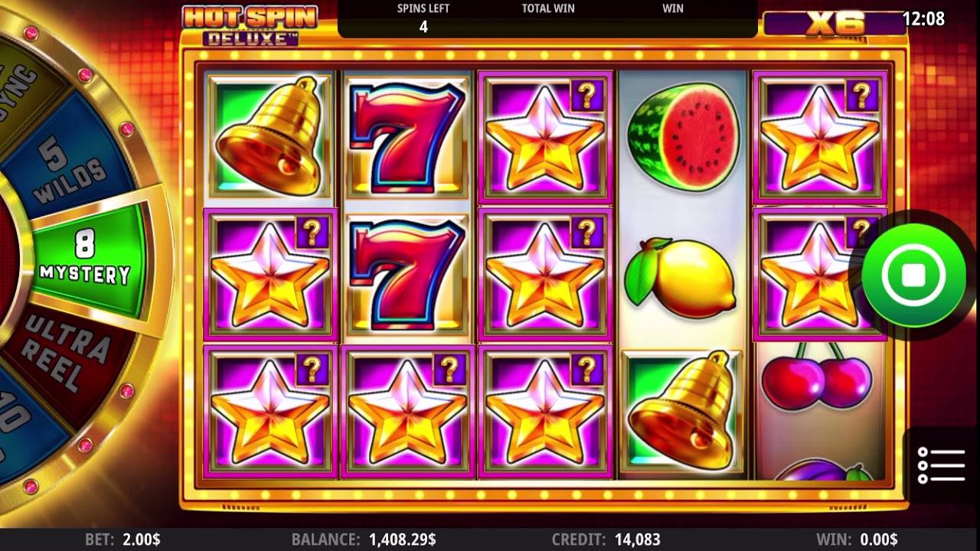Click the golden bell in the top-left cell
Viewport: 980px width, 551px height.
click(x=269, y=135)
